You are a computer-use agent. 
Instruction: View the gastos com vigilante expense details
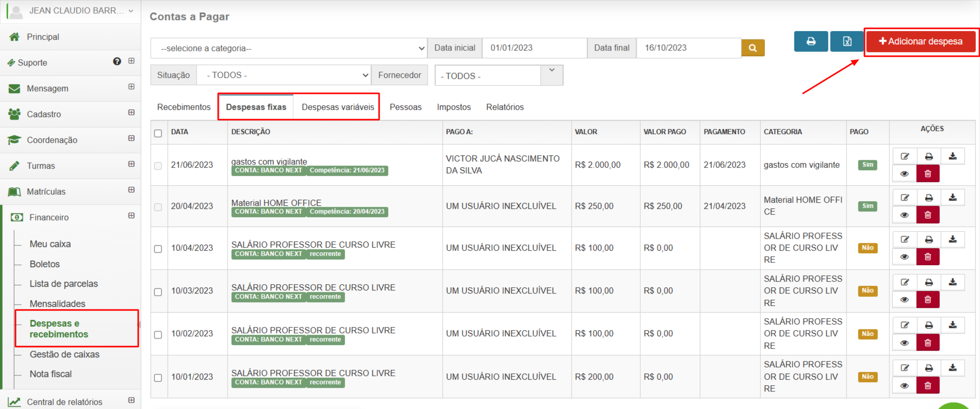(x=905, y=174)
